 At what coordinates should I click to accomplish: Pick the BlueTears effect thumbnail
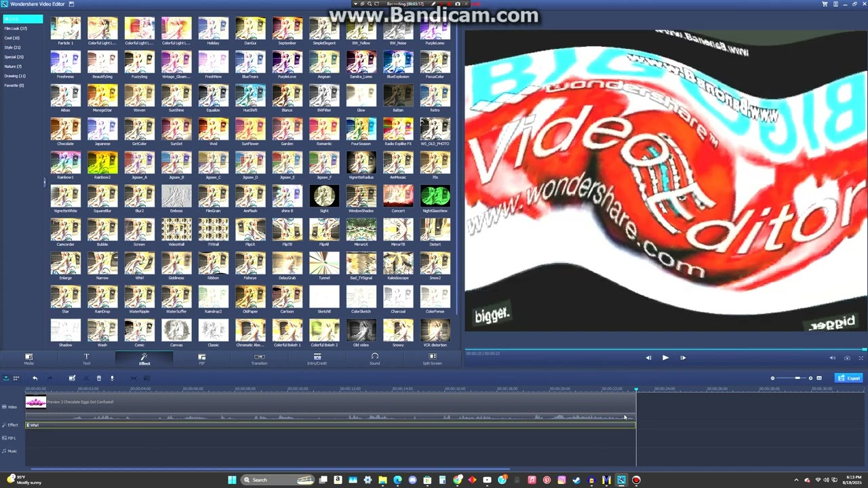250,62
